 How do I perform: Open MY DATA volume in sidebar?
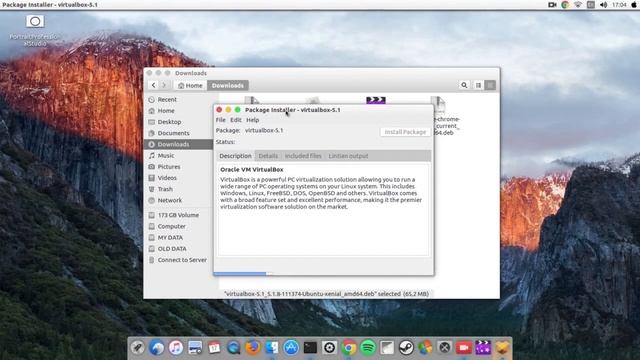178,238
